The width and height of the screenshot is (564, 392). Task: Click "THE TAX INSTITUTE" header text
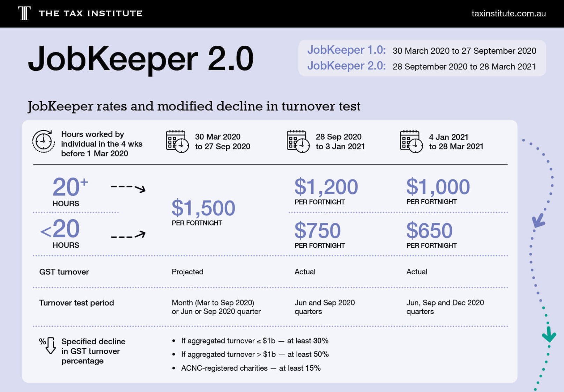click(x=91, y=13)
